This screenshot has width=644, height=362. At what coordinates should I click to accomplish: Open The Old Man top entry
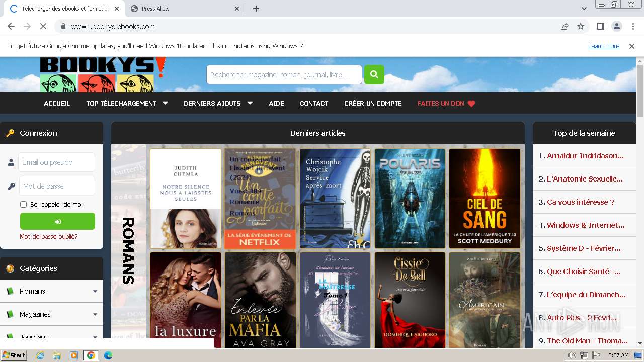coord(587,341)
